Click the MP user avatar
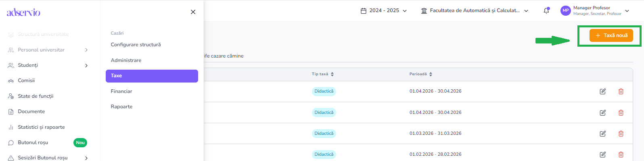This screenshot has width=644, height=161. click(565, 11)
